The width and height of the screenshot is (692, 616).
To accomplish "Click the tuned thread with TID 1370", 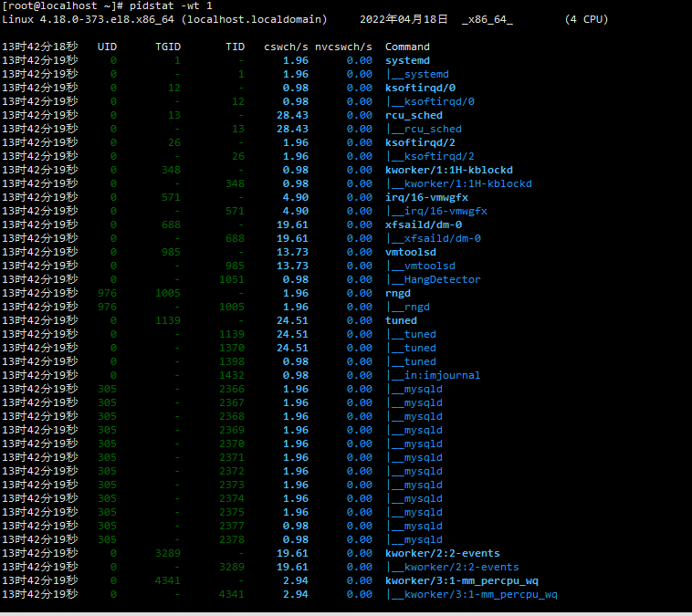I will coord(411,348).
